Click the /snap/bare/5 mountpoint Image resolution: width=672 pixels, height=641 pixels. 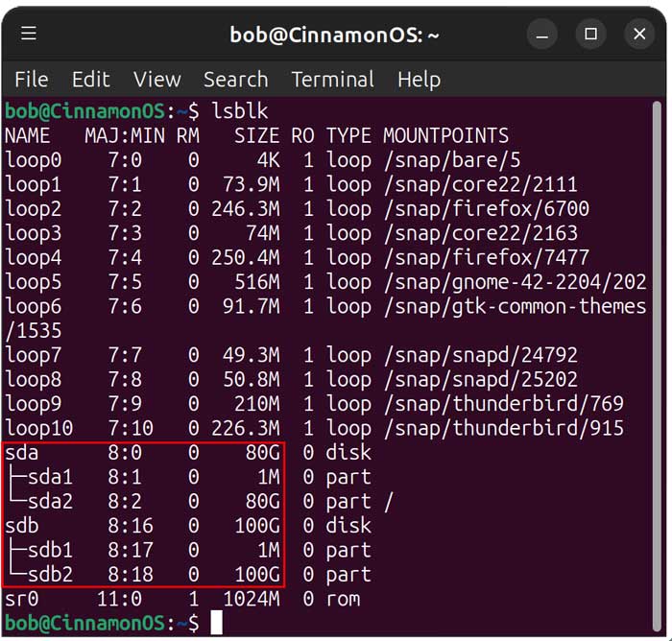tap(452, 160)
